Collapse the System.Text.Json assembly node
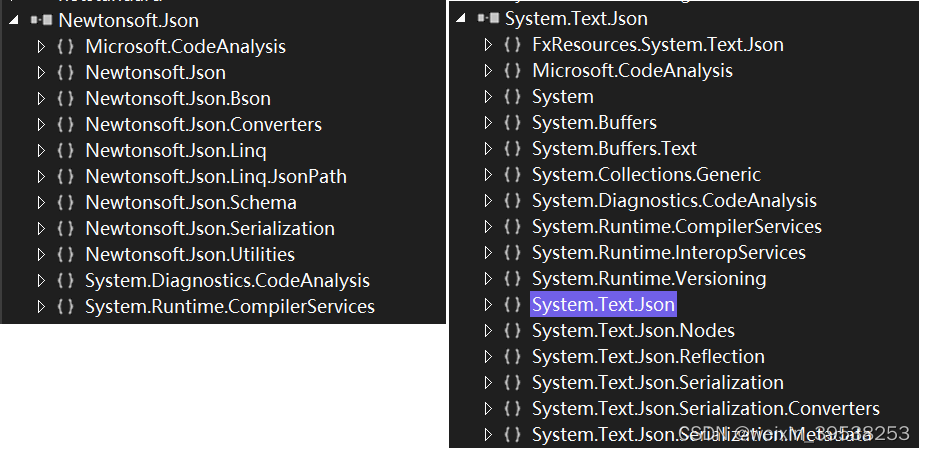The height and width of the screenshot is (453, 926). coord(461,19)
